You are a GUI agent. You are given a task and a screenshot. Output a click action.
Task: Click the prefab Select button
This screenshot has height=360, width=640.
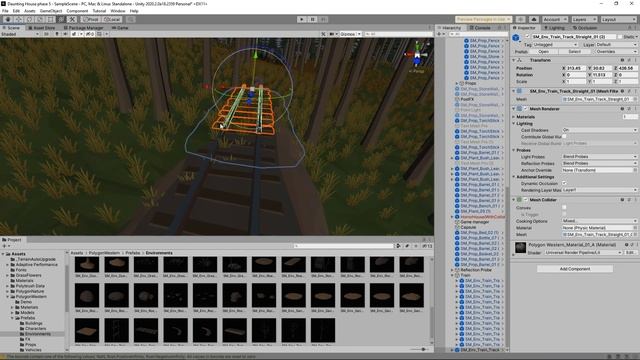[x=575, y=52]
